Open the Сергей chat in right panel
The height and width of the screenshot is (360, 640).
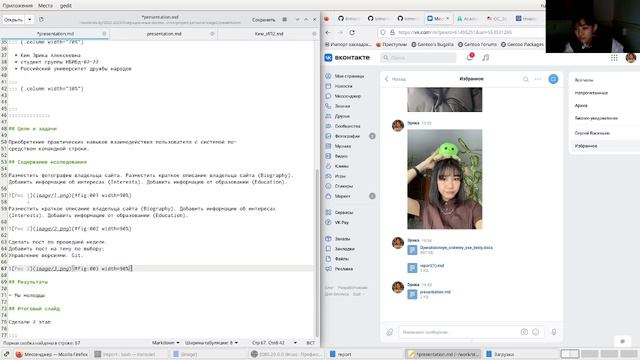point(592,133)
